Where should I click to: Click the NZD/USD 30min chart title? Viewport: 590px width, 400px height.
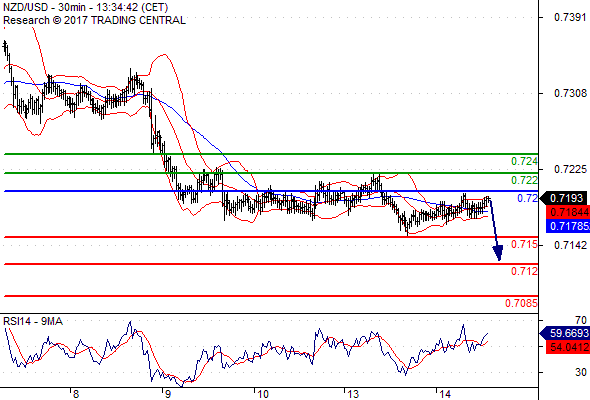click(x=85, y=8)
